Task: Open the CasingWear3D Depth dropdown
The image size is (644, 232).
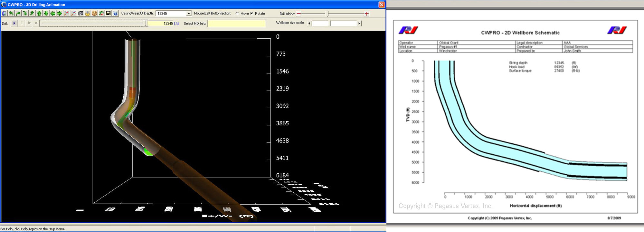Action: click(x=189, y=13)
